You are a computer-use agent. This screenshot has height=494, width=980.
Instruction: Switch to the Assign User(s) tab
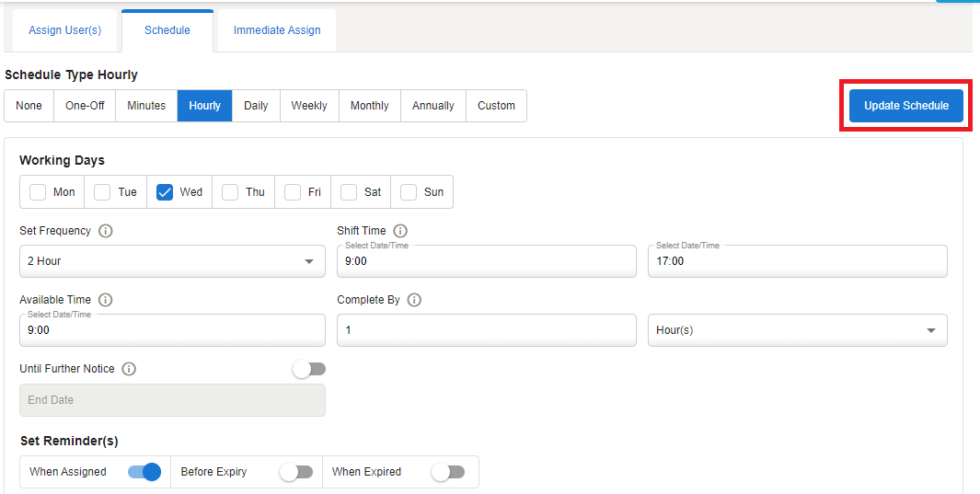(x=64, y=30)
